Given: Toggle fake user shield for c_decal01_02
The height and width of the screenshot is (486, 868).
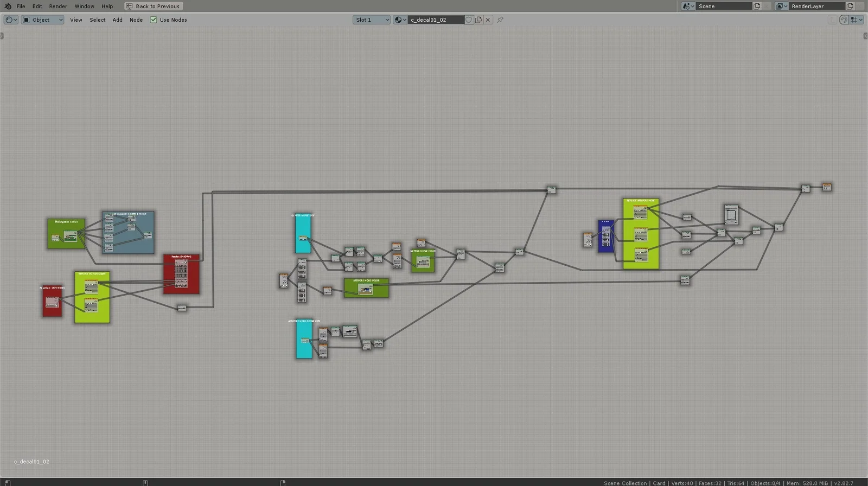Looking at the screenshot, I should (x=469, y=20).
